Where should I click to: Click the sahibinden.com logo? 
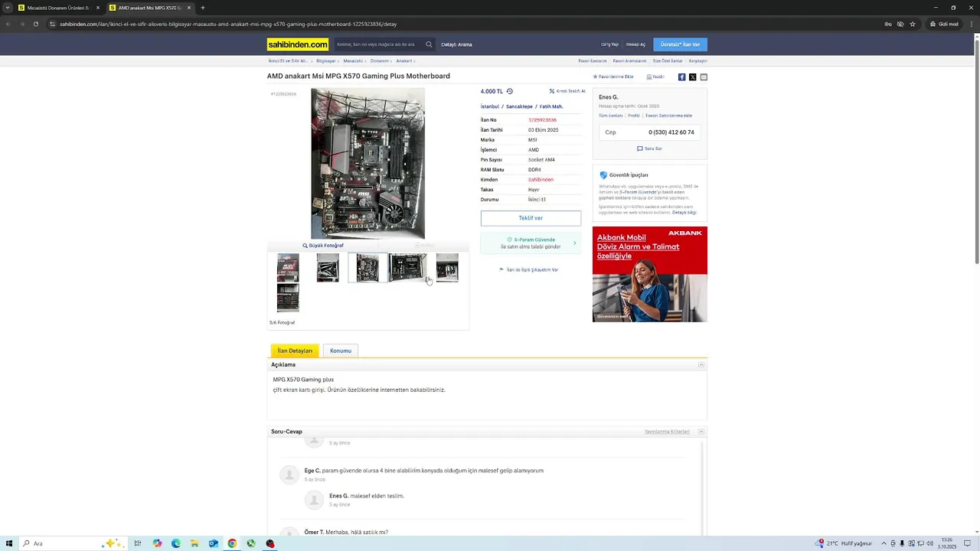pos(298,44)
